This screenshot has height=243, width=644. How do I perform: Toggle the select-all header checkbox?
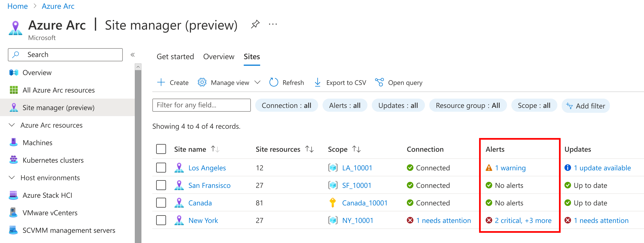click(161, 149)
